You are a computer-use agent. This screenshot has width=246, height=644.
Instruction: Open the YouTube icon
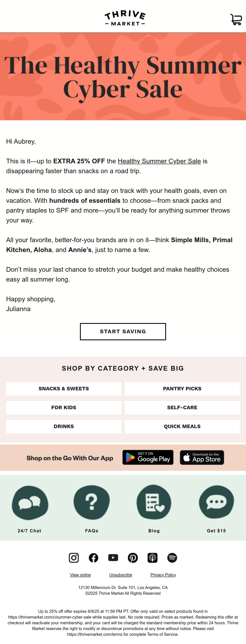click(x=113, y=558)
